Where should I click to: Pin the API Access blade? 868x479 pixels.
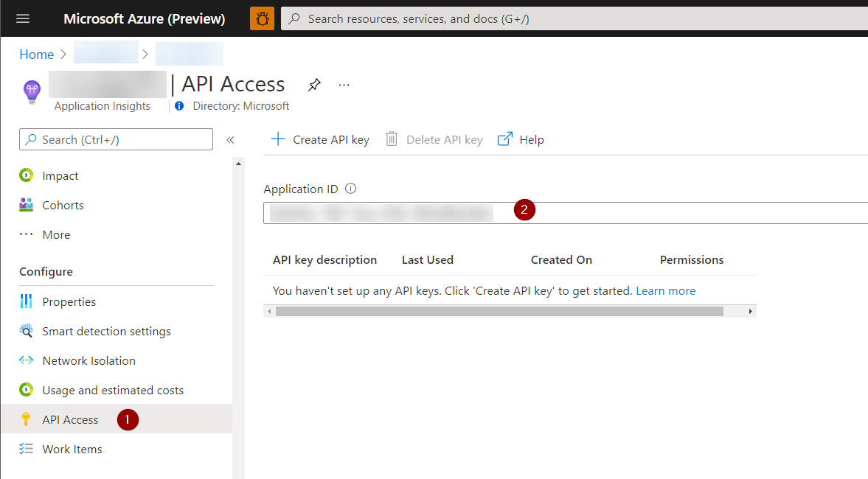(x=314, y=85)
